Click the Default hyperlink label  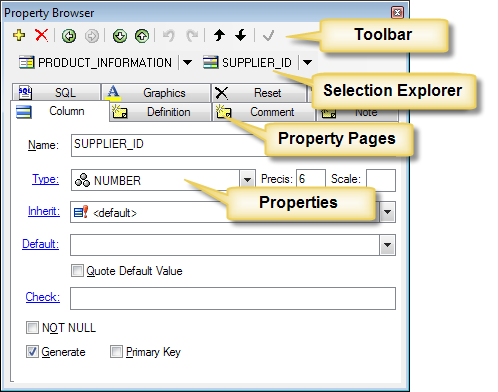point(41,244)
